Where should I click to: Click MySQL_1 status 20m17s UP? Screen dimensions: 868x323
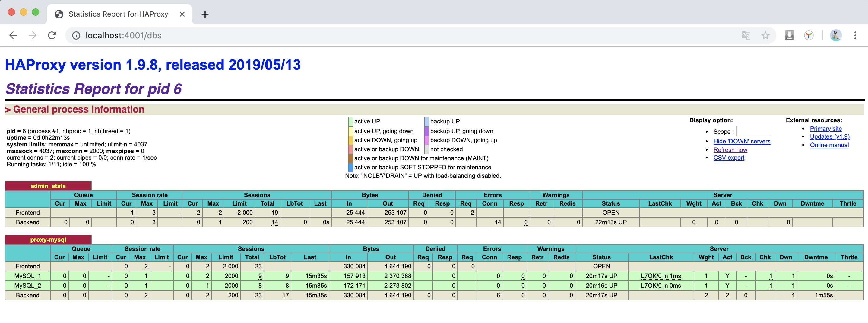601,276
